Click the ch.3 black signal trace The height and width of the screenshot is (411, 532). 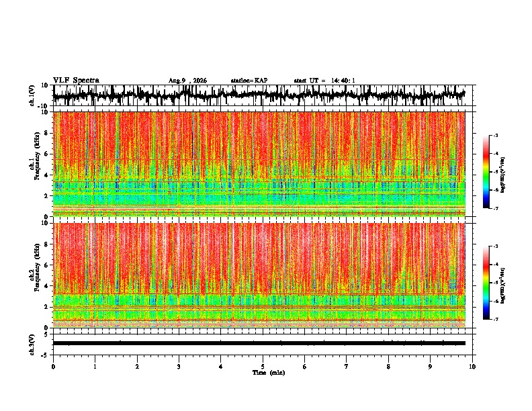[259, 343]
